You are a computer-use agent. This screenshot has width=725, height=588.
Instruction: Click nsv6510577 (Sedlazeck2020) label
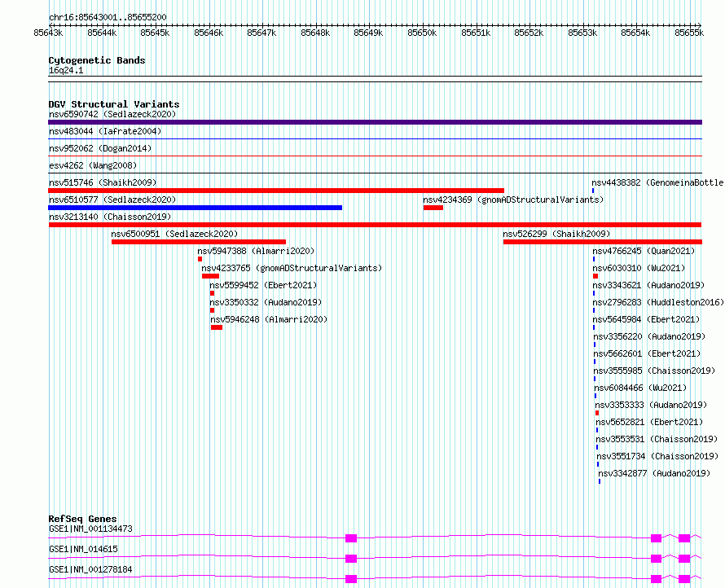pos(112,200)
